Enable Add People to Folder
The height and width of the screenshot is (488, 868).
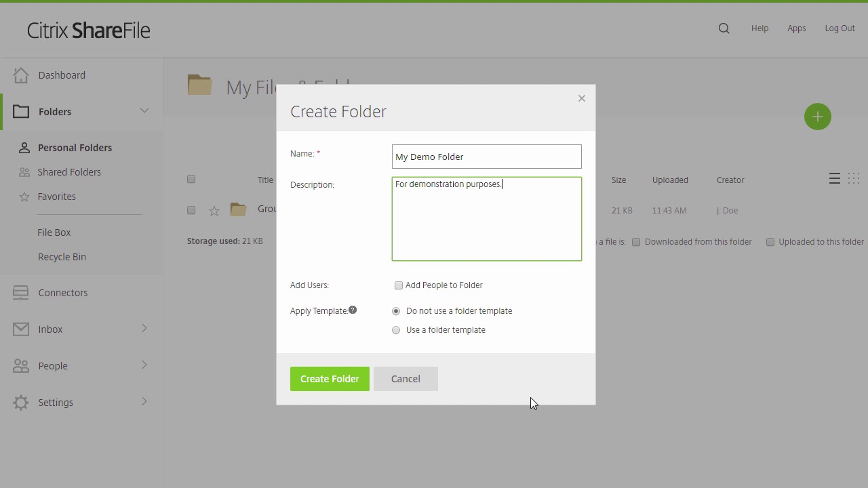tap(399, 285)
